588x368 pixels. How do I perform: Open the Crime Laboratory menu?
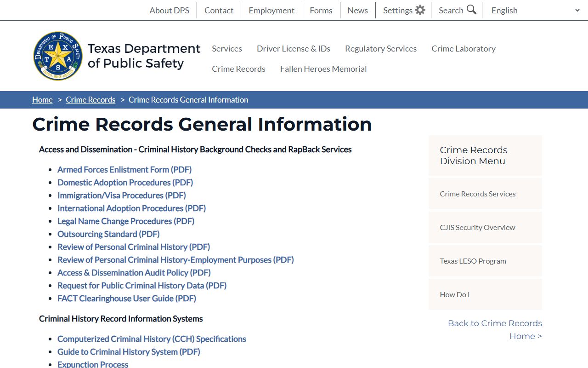(464, 49)
